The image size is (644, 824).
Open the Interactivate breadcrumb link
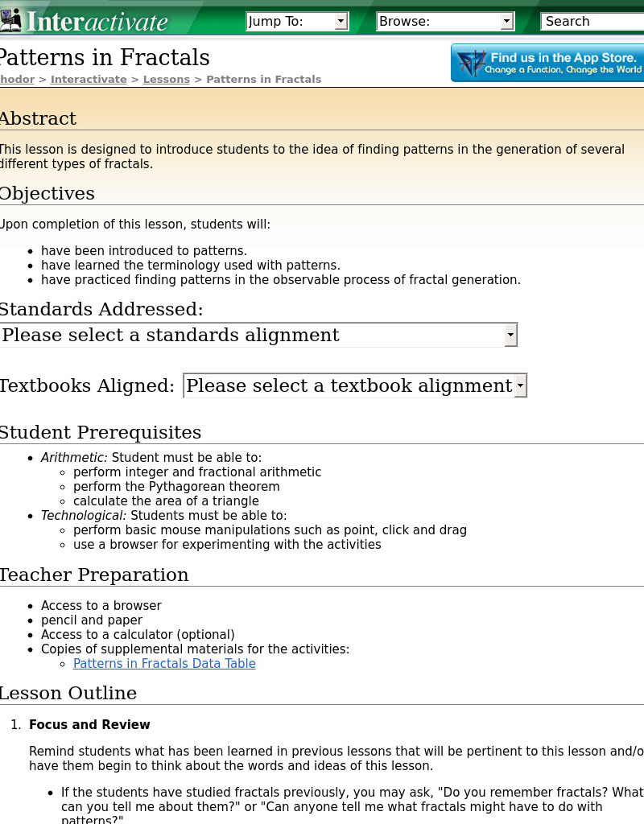coord(89,79)
